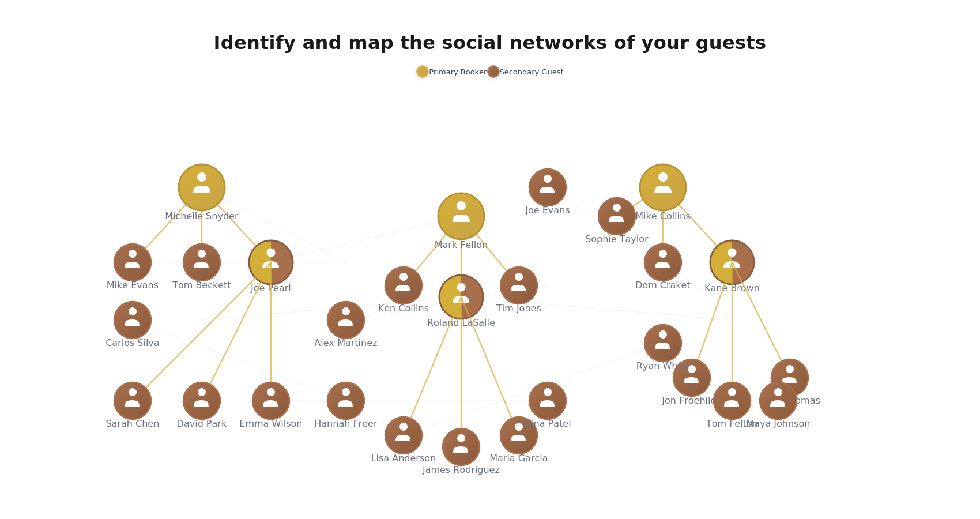Image resolution: width=980 pixels, height=519 pixels.
Task: Select Kane Brown's split-color avatar
Action: (x=732, y=262)
